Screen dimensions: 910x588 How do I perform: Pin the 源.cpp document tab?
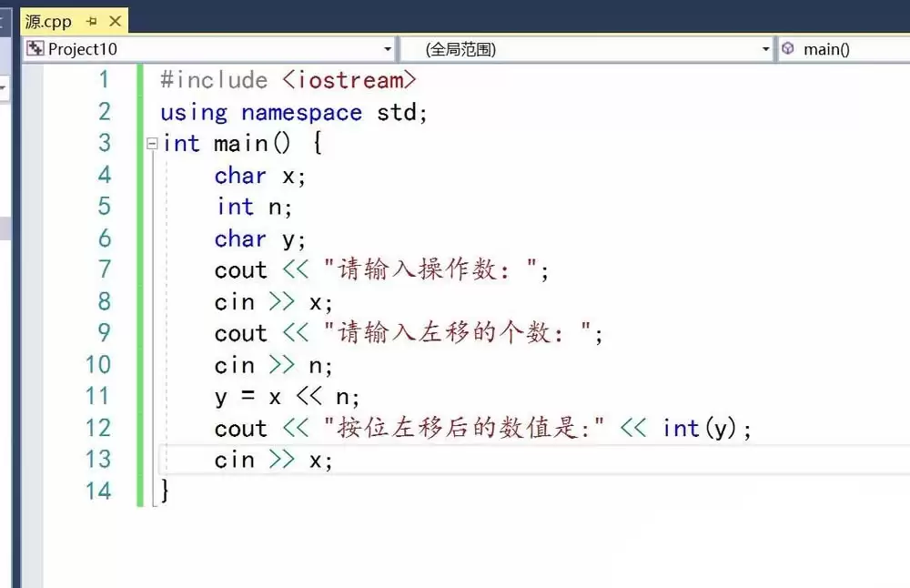(x=91, y=21)
